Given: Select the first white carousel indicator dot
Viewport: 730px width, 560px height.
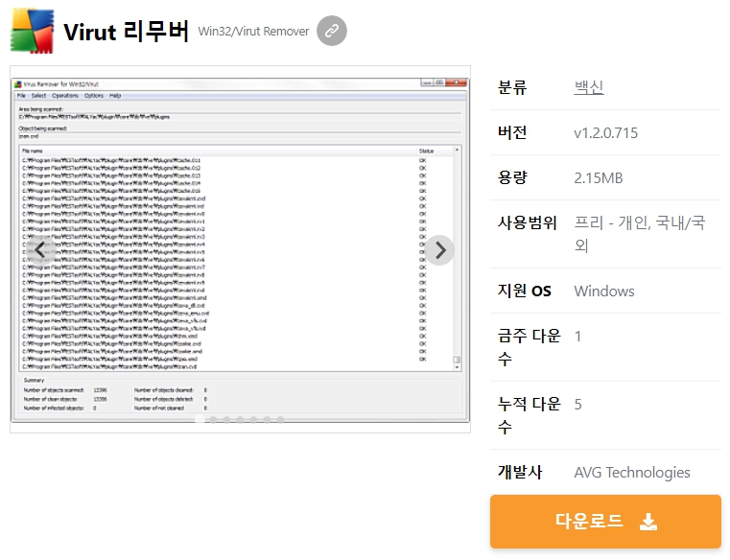Looking at the screenshot, I should [200, 420].
